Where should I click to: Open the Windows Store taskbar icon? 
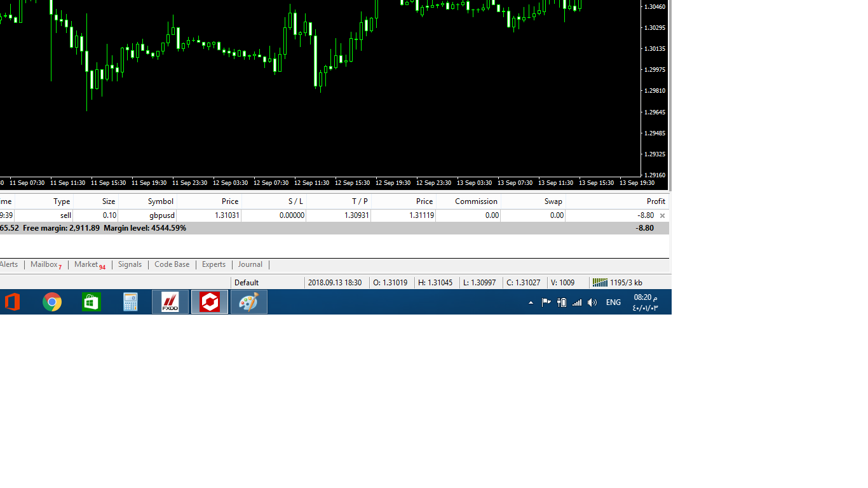pyautogui.click(x=92, y=302)
